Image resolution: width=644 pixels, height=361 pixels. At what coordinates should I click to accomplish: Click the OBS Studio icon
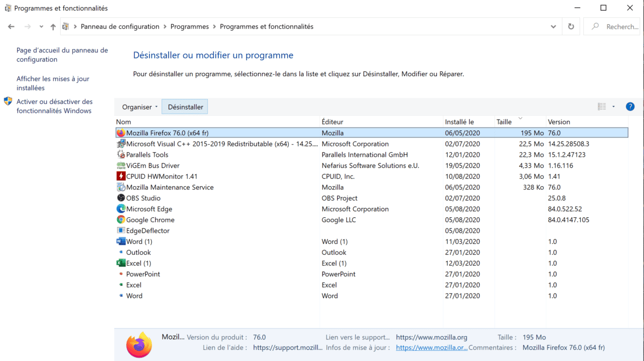click(121, 198)
